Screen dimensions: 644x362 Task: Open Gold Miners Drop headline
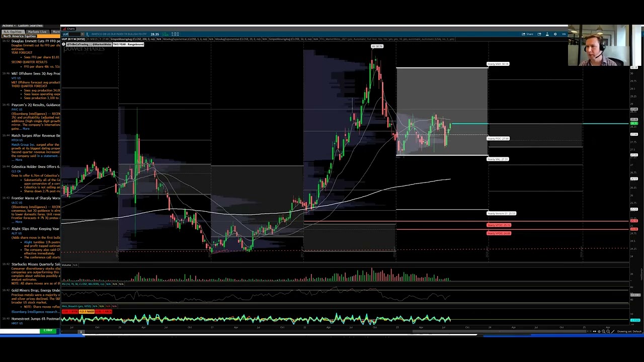[x=36, y=291]
